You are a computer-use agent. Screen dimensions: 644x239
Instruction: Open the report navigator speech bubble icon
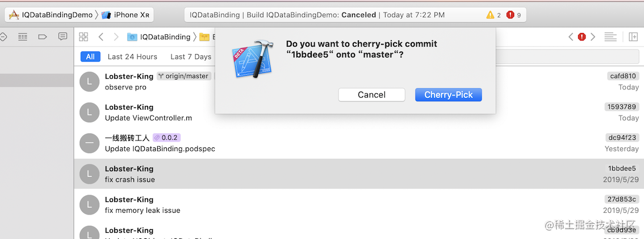(x=62, y=36)
